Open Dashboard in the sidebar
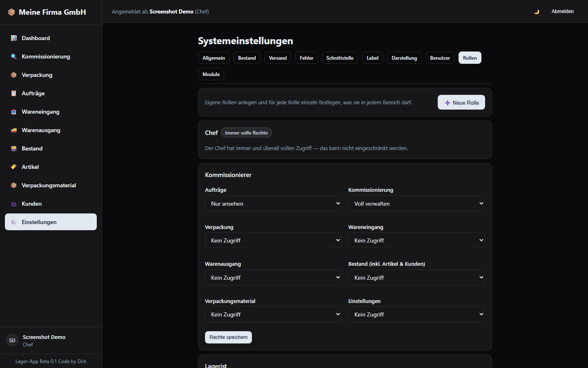This screenshot has height=368, width=588. pyautogui.click(x=51, y=38)
